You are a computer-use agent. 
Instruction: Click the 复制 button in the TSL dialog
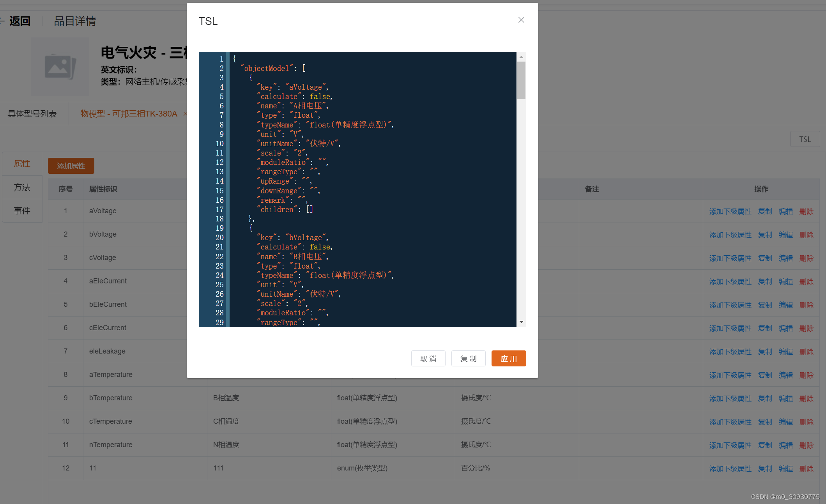tap(468, 359)
